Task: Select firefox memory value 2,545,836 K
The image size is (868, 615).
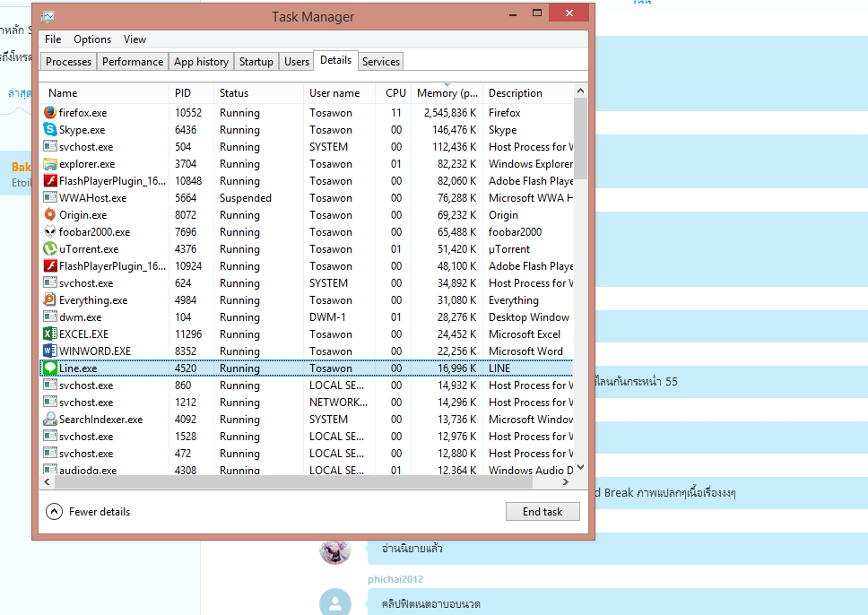Action: pos(450,112)
